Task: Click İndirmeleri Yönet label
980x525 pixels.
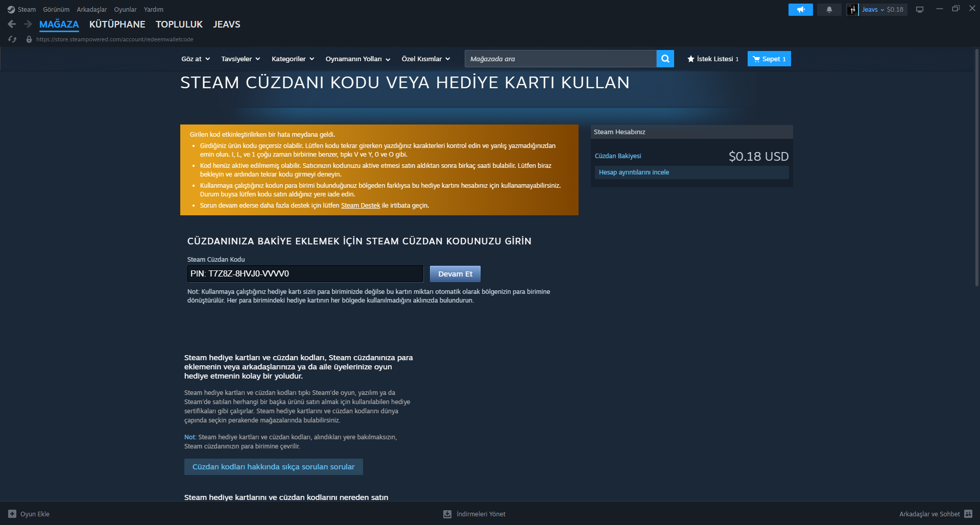Action: pyautogui.click(x=481, y=514)
